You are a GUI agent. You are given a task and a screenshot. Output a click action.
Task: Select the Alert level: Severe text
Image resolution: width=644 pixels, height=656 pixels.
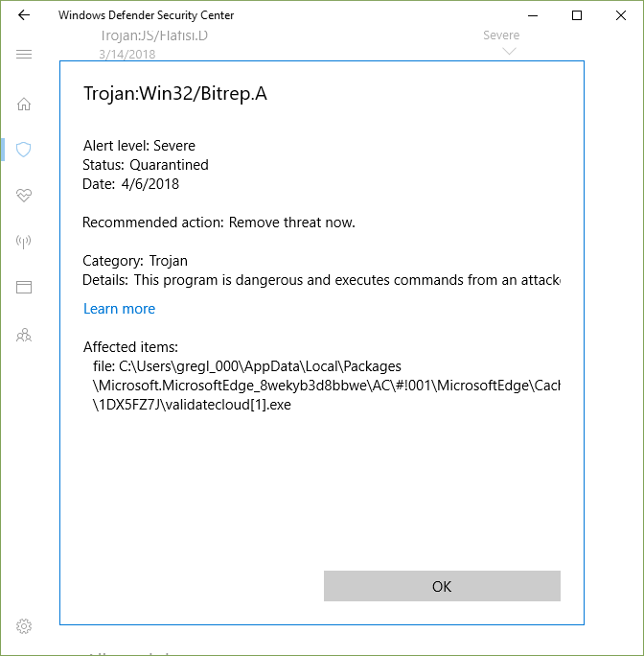coord(139,146)
